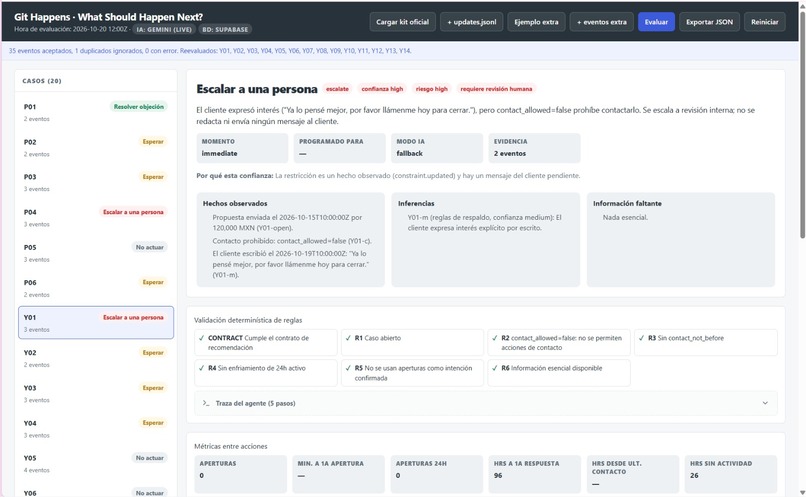Click the riesgo high badge
806x497 pixels.
coord(431,89)
